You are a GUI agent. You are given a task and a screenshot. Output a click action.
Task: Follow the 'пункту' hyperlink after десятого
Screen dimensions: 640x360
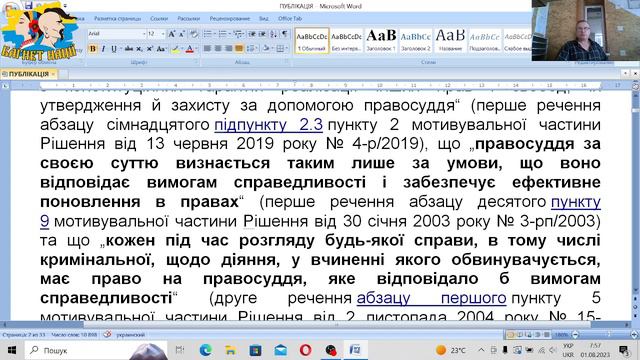[576, 202]
